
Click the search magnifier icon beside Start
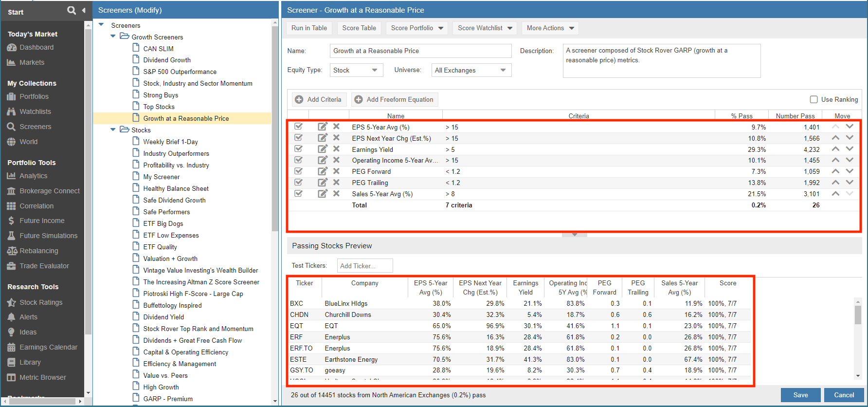click(72, 10)
